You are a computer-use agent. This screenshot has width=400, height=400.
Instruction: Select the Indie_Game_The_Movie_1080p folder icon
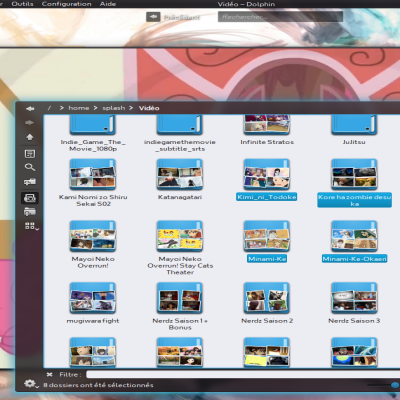[x=92, y=125]
